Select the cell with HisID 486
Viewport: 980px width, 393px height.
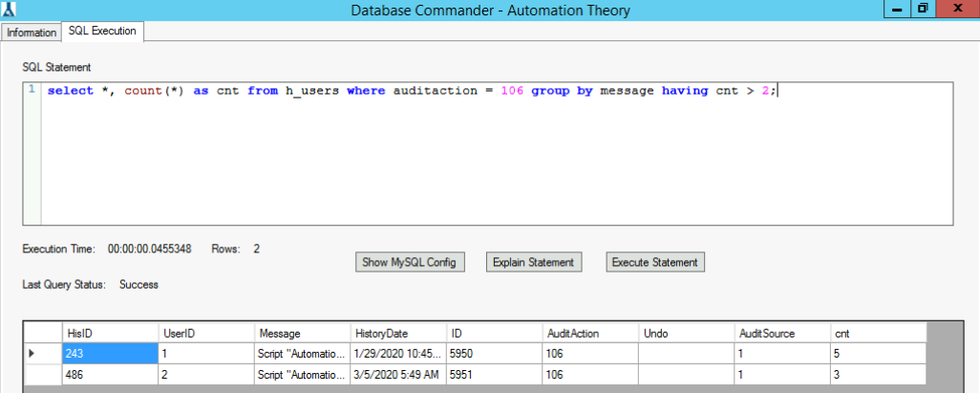[x=110, y=375]
